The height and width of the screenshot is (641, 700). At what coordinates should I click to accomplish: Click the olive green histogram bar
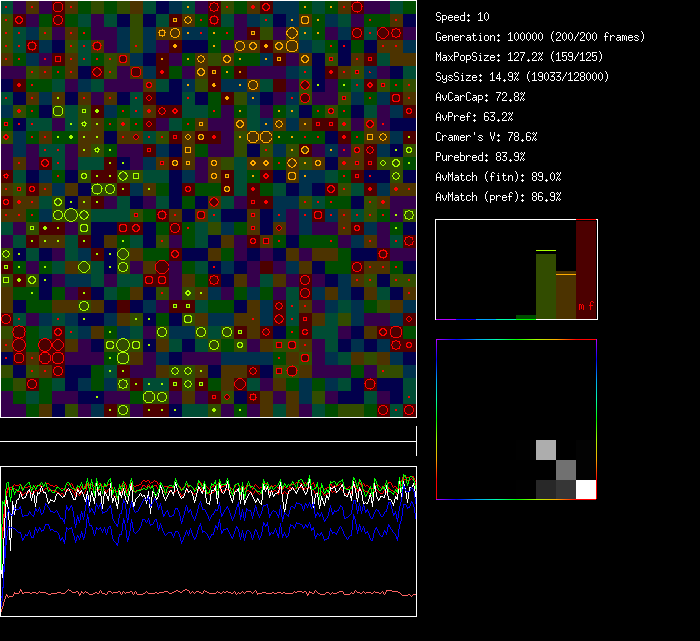pos(545,285)
